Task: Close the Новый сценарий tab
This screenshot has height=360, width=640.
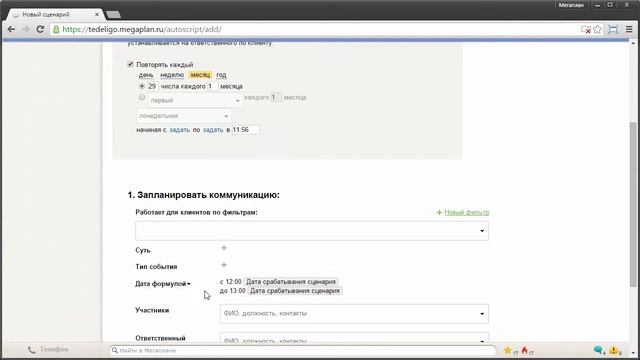Action: coord(97,14)
